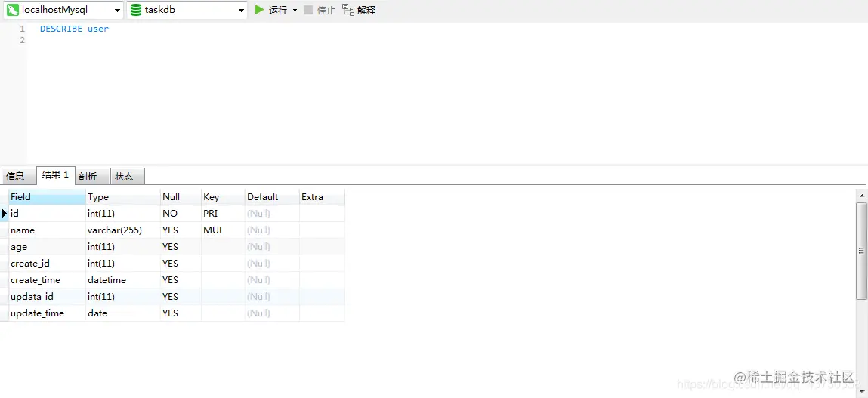Click the results scrollbar down arrow

tap(862, 391)
